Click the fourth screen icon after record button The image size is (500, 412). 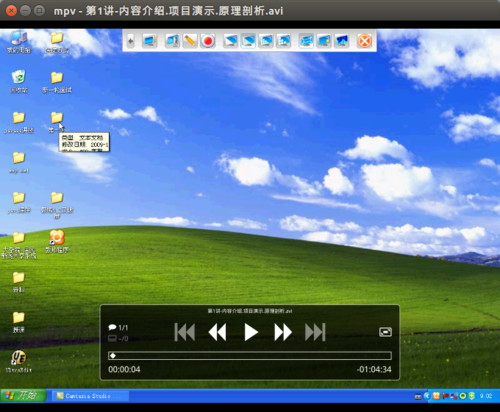pos(283,41)
